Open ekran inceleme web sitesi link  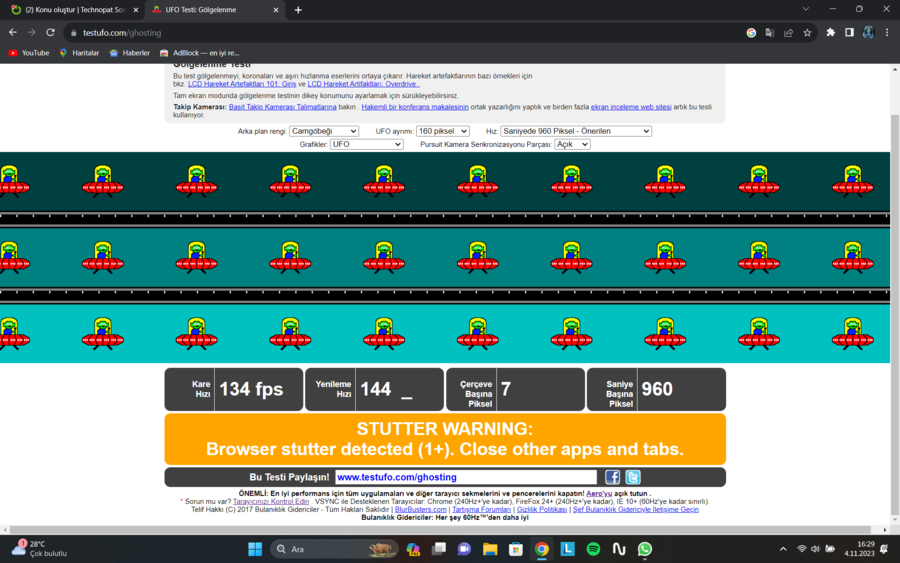click(631, 107)
